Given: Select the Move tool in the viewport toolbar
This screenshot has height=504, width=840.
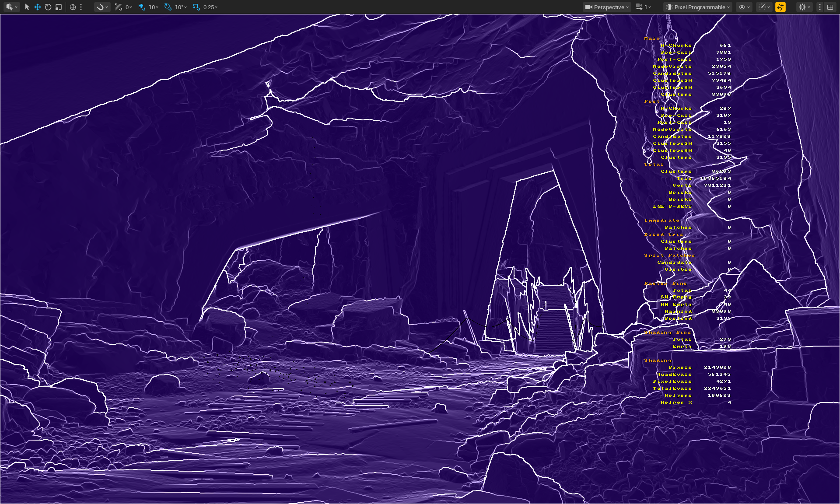Looking at the screenshot, I should [37, 7].
